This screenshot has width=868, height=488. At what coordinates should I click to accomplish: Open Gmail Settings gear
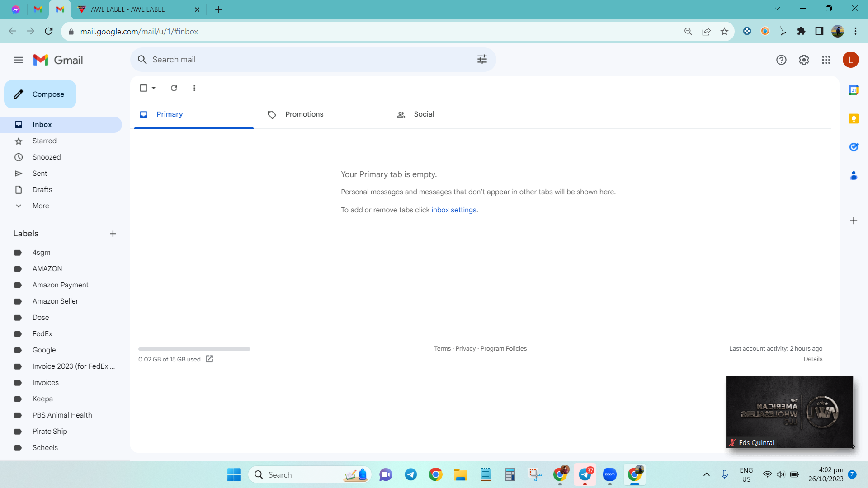[804, 60]
